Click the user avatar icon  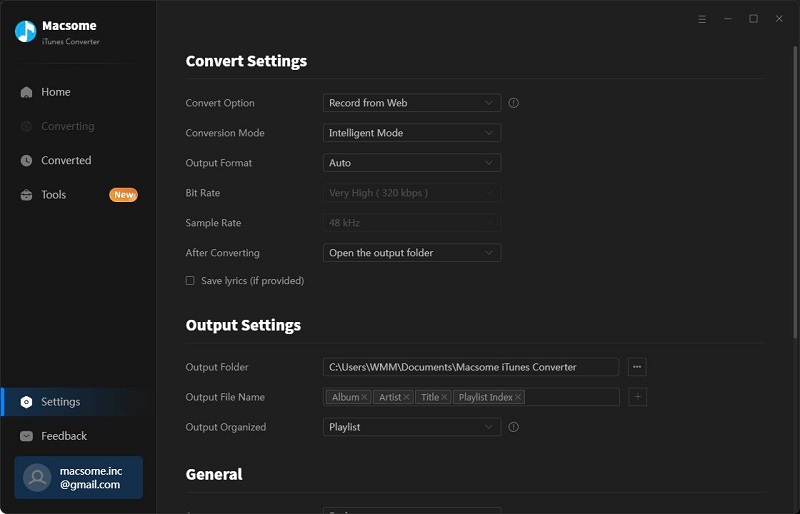coord(37,477)
